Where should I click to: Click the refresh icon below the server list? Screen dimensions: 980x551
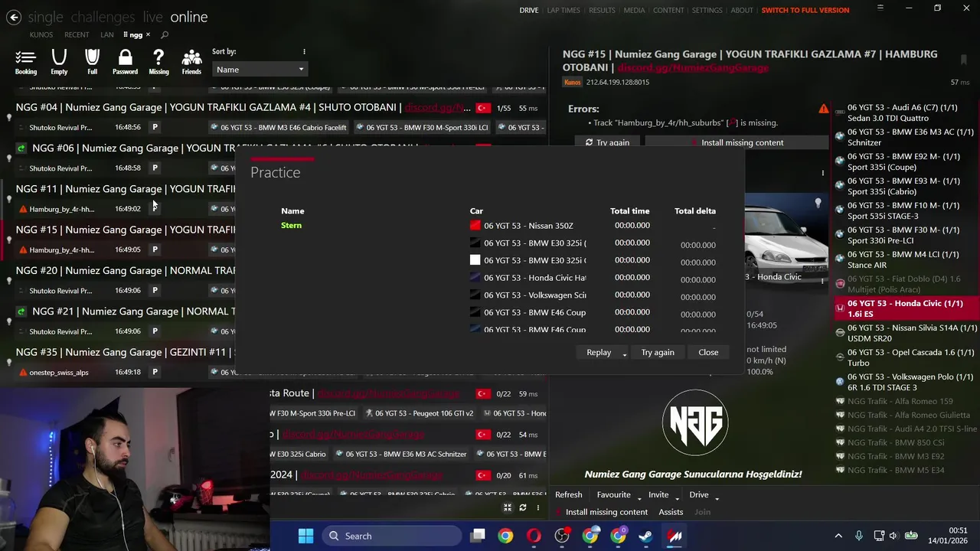point(523,507)
